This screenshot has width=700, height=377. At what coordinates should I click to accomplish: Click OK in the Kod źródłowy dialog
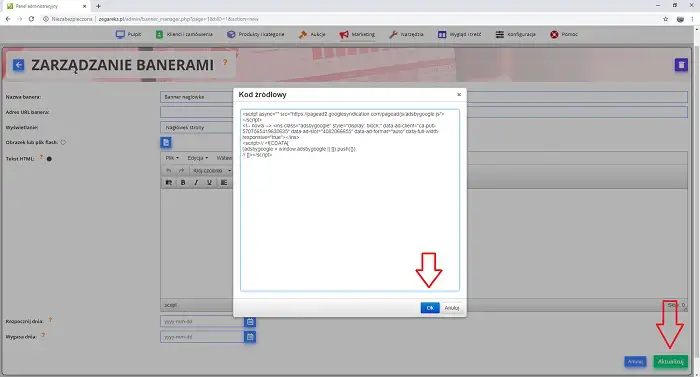(x=430, y=308)
